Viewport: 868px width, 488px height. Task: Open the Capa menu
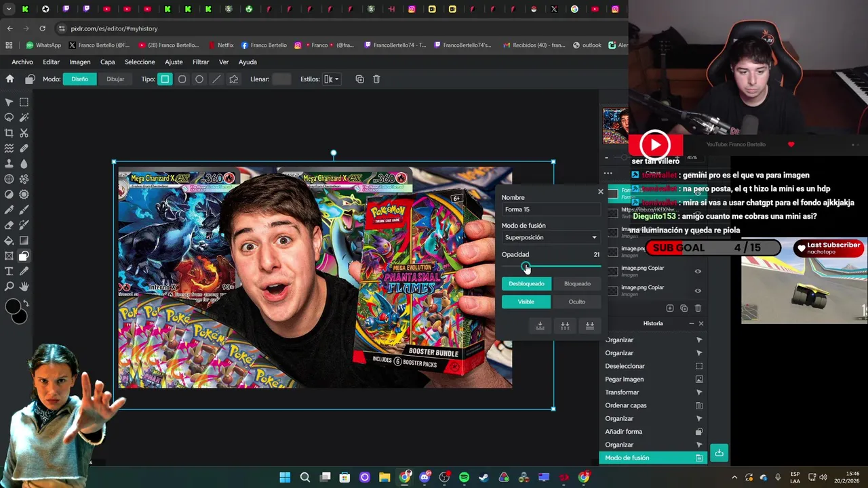point(108,62)
